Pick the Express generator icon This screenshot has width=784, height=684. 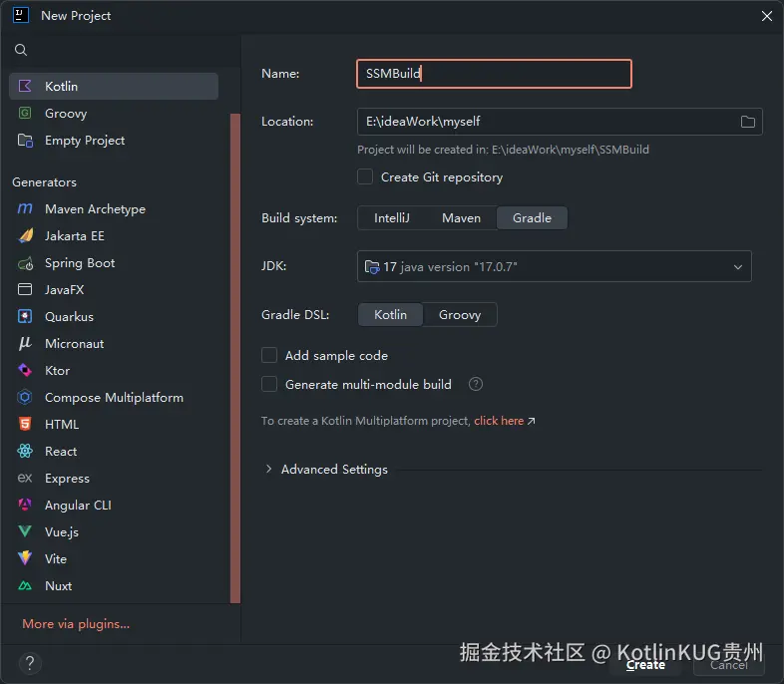pyautogui.click(x=25, y=479)
